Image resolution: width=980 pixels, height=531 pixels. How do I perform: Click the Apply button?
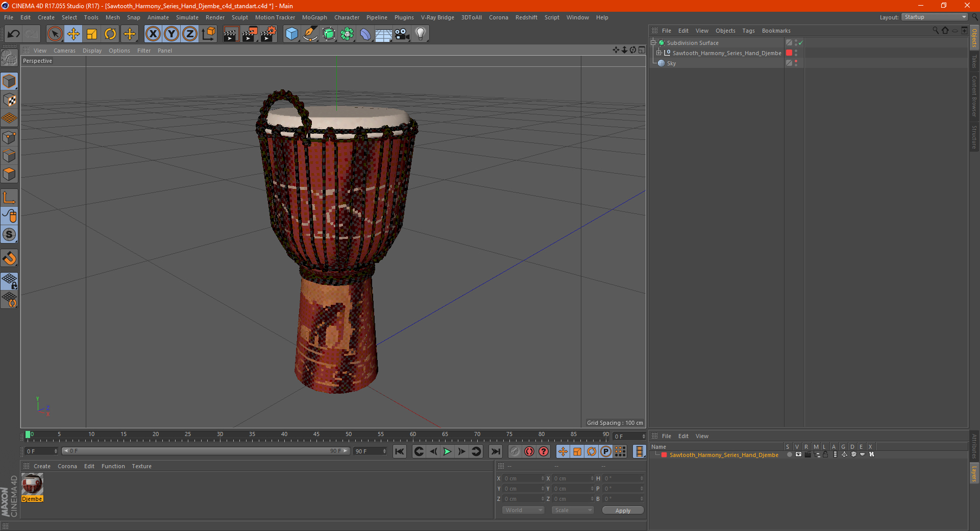[x=623, y=511]
